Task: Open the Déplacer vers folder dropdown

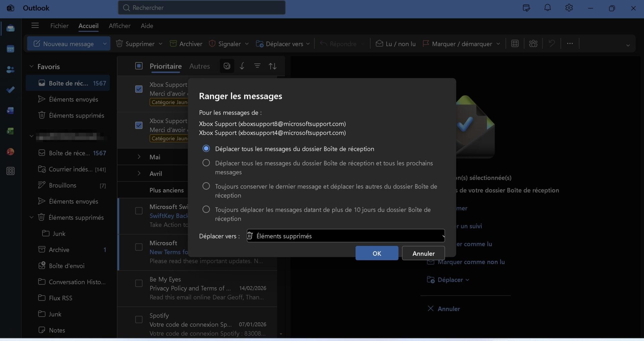Action: click(x=346, y=236)
